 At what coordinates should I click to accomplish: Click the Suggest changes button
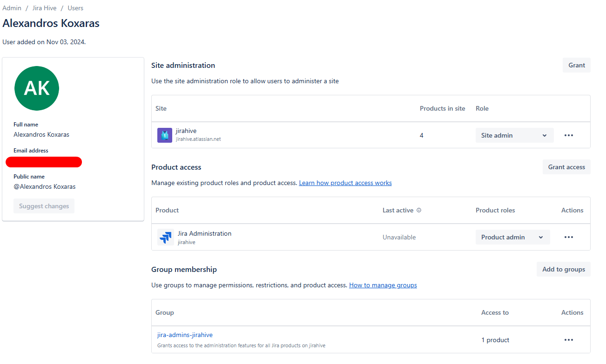44,206
